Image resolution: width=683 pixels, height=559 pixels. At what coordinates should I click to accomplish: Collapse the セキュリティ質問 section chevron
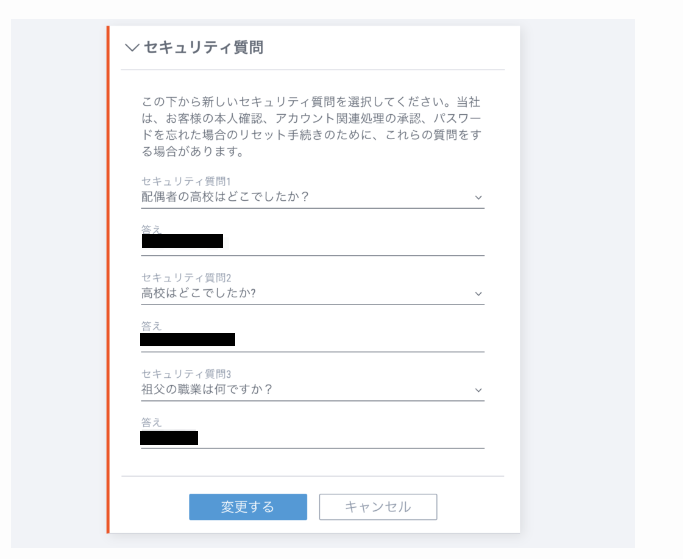coord(132,47)
